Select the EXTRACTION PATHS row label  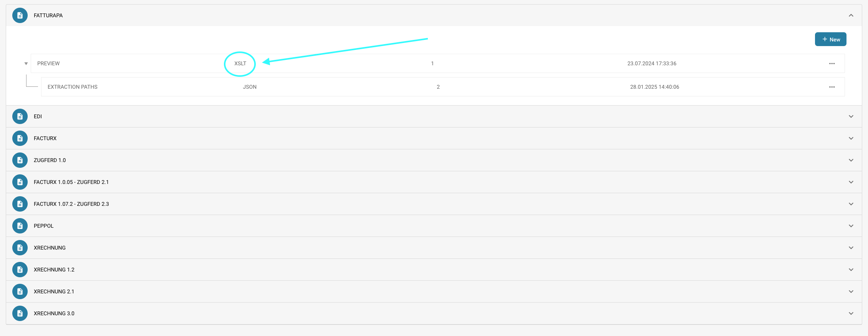pyautogui.click(x=73, y=87)
